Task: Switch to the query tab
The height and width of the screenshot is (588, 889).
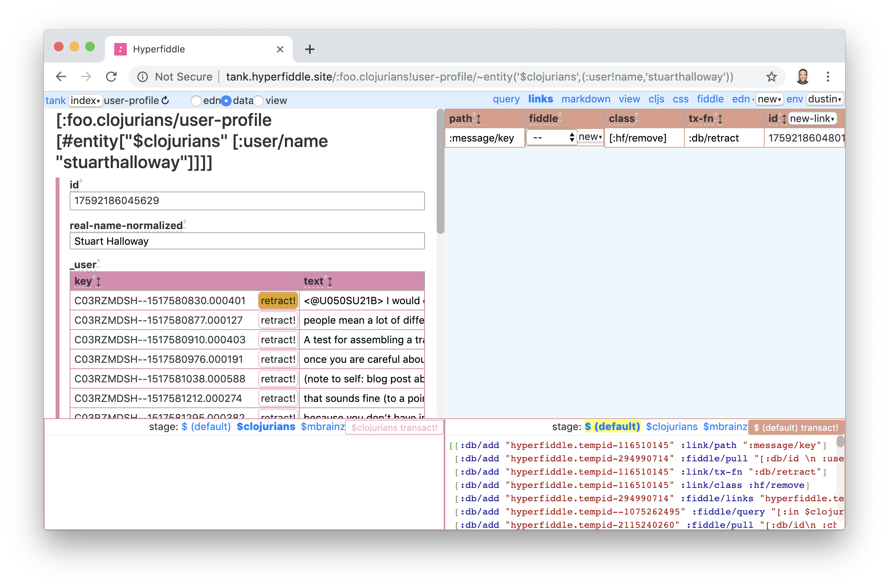Action: (x=506, y=99)
